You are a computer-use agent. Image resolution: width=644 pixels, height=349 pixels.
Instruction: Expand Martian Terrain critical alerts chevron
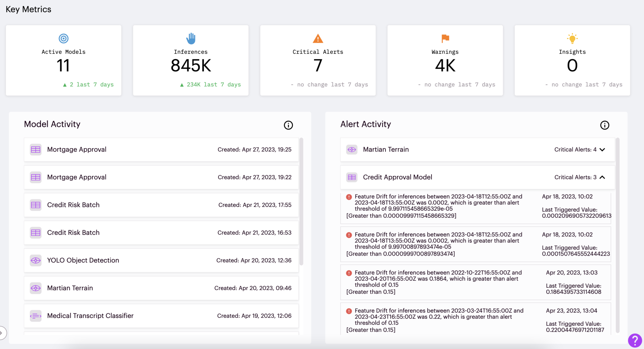tap(602, 150)
